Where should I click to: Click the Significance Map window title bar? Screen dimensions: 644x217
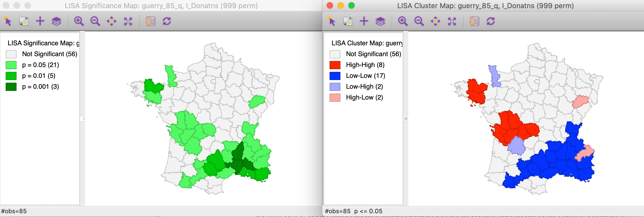pyautogui.click(x=161, y=5)
